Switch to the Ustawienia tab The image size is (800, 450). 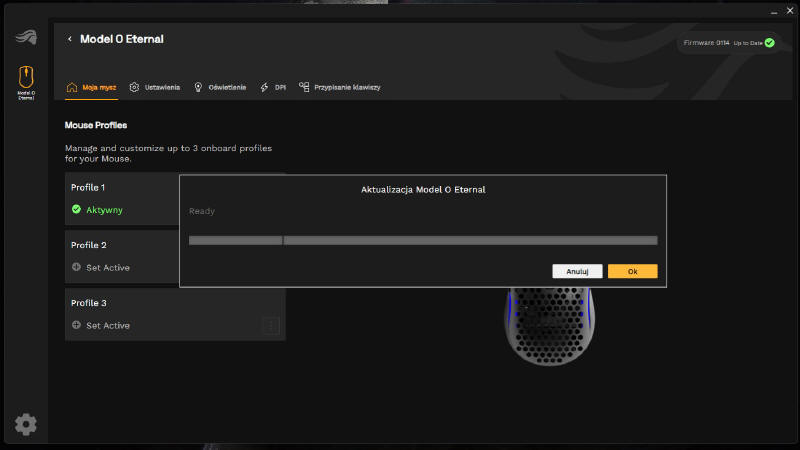tap(161, 88)
